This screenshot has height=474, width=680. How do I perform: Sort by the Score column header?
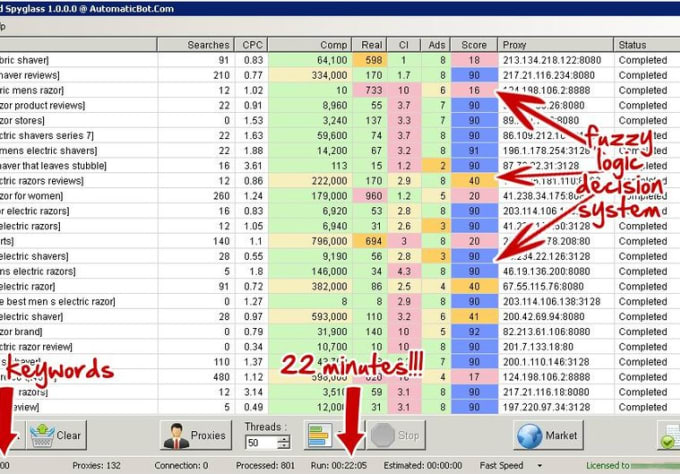tap(474, 45)
